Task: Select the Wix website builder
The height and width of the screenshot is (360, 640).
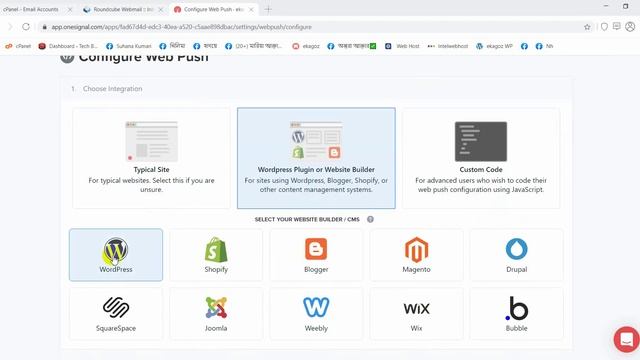Action: [x=416, y=313]
